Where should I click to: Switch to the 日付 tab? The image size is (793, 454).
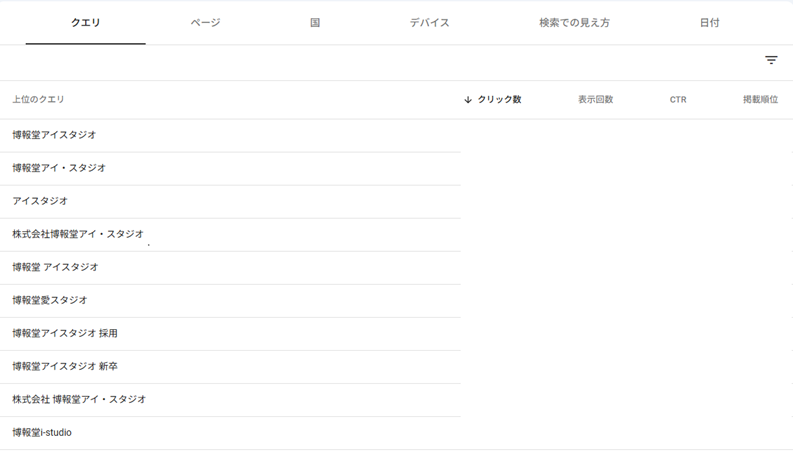pyautogui.click(x=709, y=23)
